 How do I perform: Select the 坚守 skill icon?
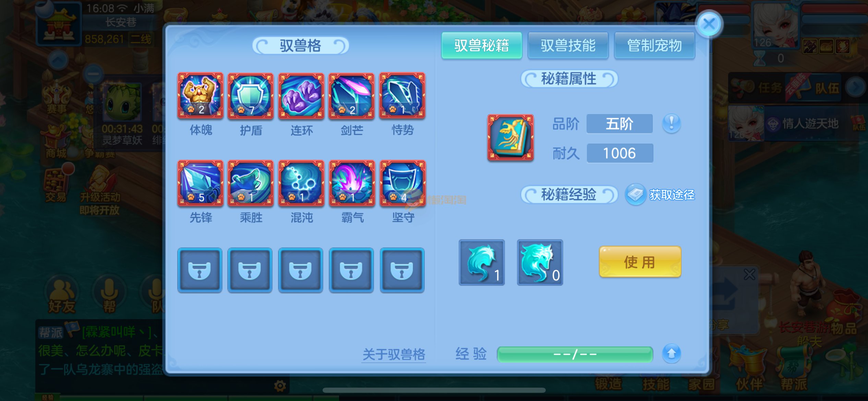(402, 183)
